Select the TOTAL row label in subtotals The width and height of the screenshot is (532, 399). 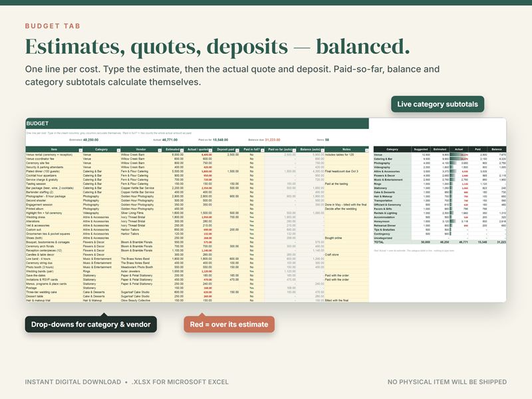coord(392,242)
